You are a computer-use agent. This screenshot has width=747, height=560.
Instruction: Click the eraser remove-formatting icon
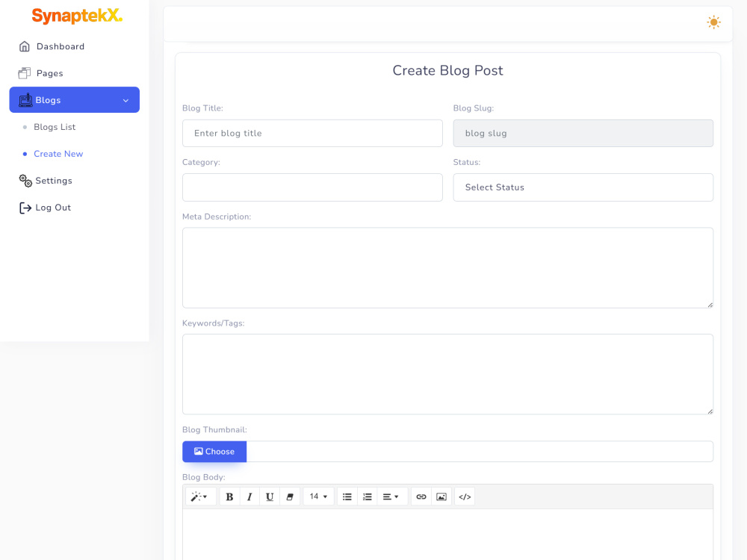pos(290,497)
